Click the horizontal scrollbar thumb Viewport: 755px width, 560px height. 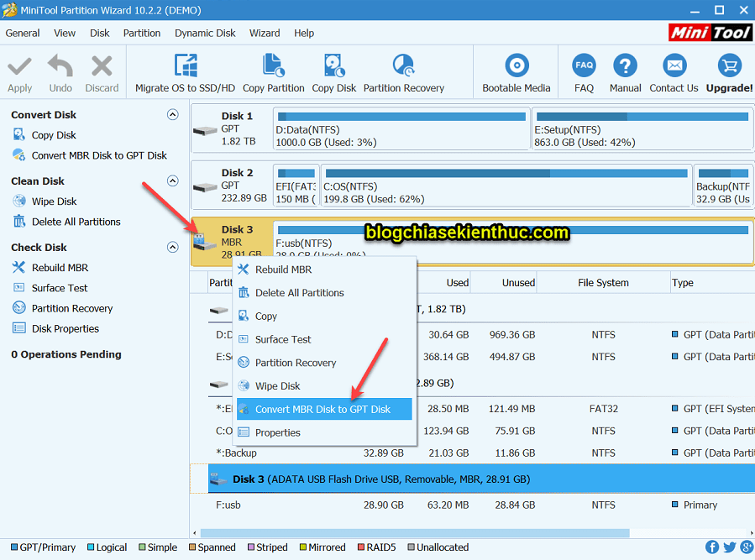pyautogui.click(x=415, y=533)
